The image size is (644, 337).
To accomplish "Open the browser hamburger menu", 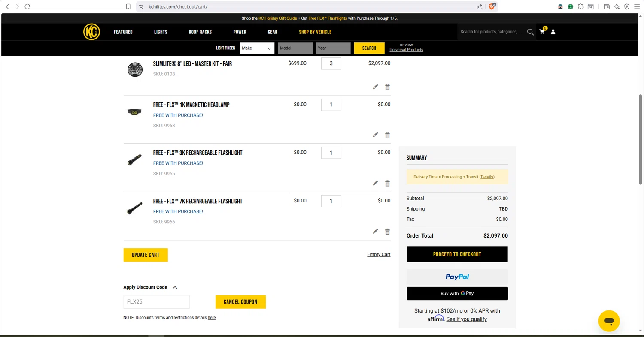I will click(637, 6).
